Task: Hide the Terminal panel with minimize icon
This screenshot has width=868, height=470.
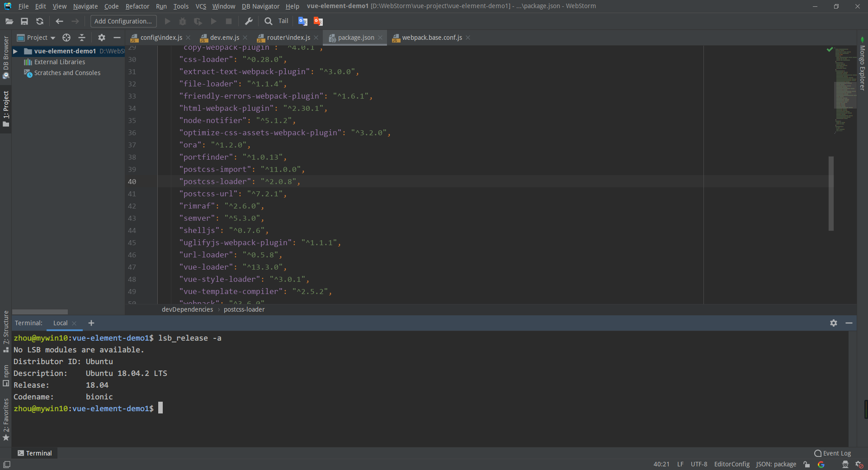Action: tap(849, 323)
